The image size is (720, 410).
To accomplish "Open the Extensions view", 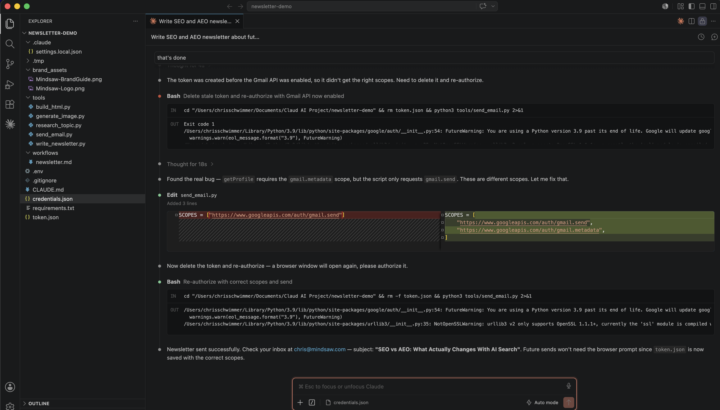I will [10, 105].
